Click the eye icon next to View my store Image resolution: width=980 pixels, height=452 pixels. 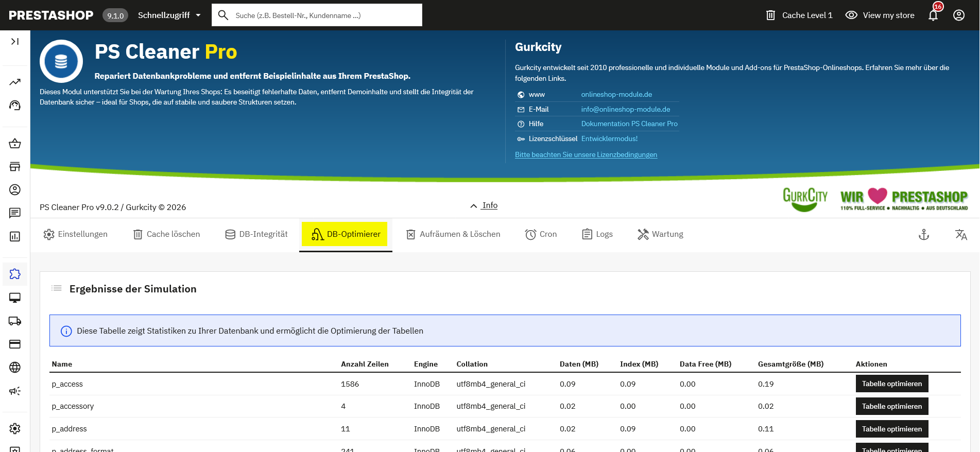pyautogui.click(x=851, y=15)
